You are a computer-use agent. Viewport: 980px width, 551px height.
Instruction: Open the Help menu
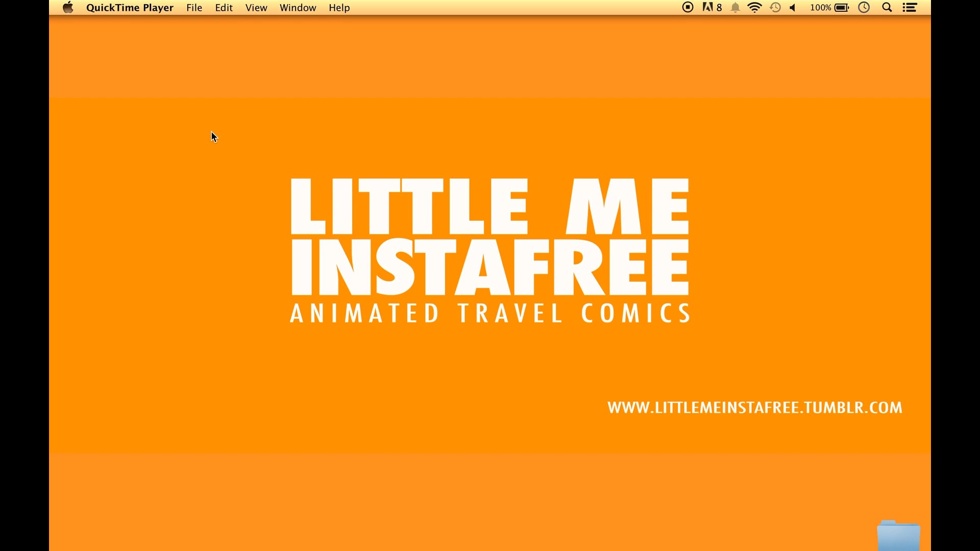(339, 8)
